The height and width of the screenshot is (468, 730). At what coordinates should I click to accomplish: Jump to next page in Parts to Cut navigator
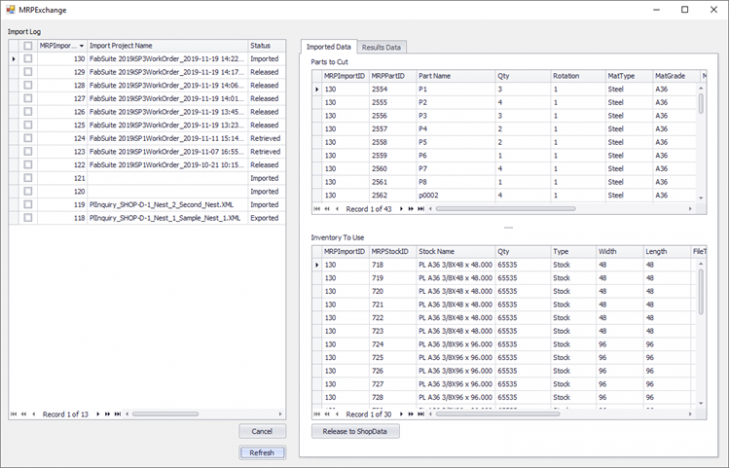click(x=411, y=209)
